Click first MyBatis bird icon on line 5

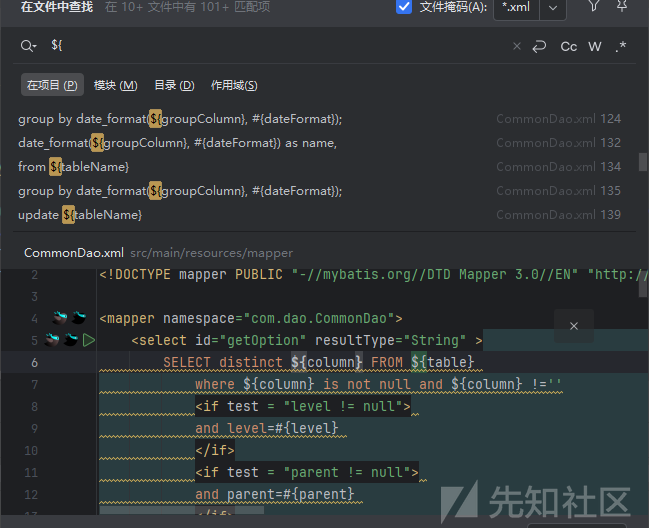point(52,340)
